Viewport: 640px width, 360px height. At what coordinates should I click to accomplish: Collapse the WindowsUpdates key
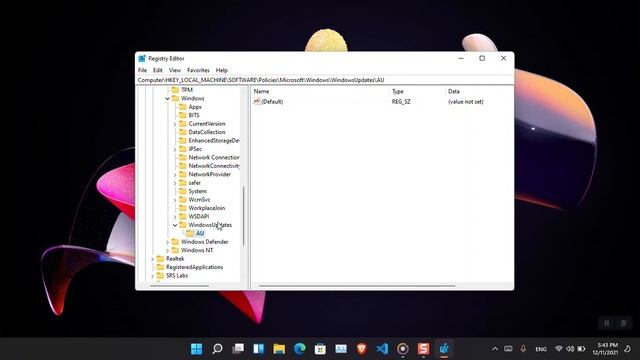click(175, 225)
